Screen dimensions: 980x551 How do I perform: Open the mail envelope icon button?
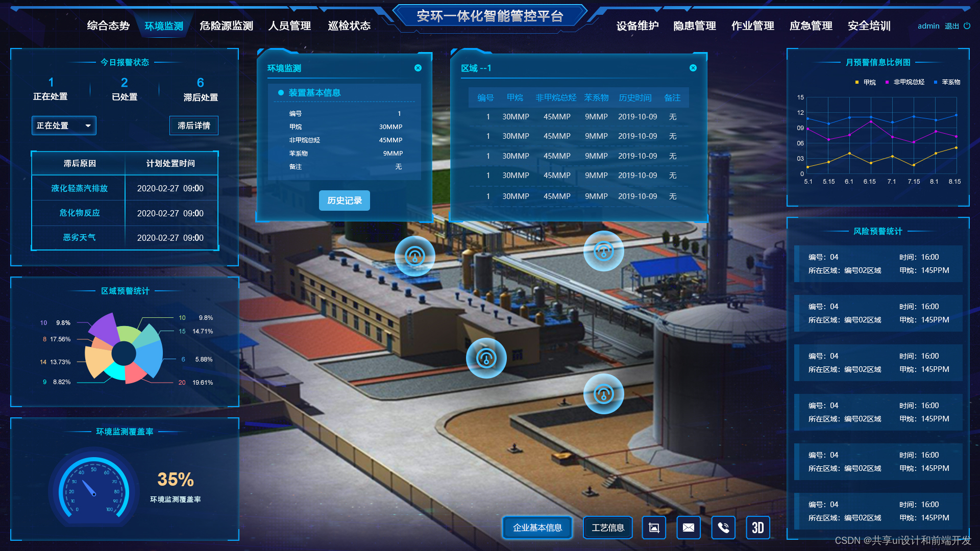pos(688,528)
